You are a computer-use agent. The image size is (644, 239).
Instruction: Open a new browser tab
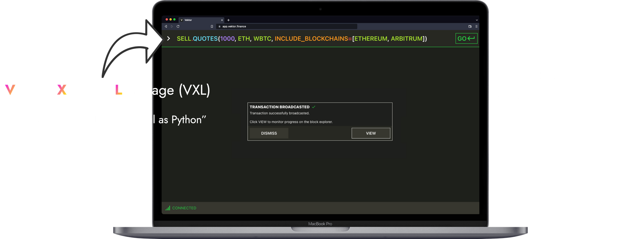(229, 20)
